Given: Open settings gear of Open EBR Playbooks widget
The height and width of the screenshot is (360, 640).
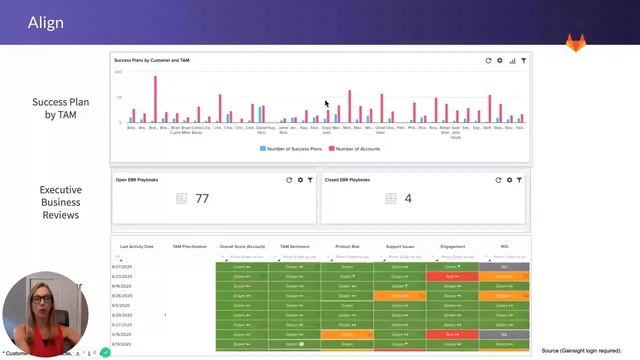Looking at the screenshot, I should coord(300,180).
